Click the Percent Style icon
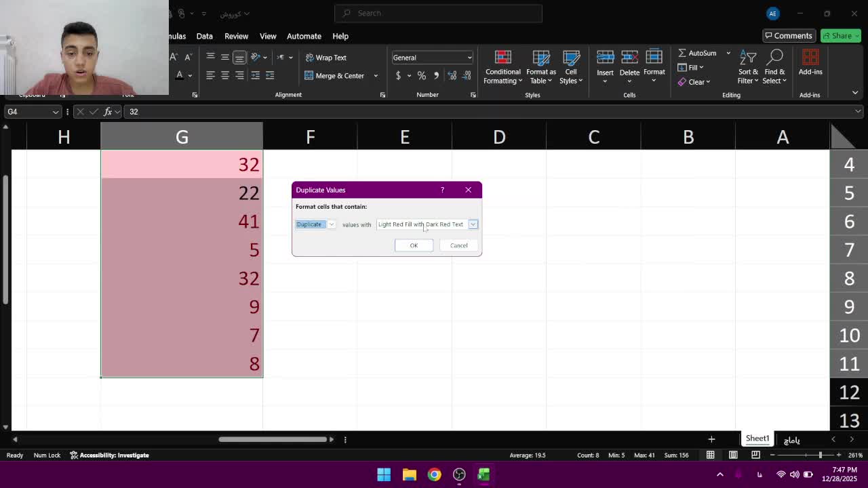Image resolution: width=868 pixels, height=488 pixels. [x=421, y=75]
